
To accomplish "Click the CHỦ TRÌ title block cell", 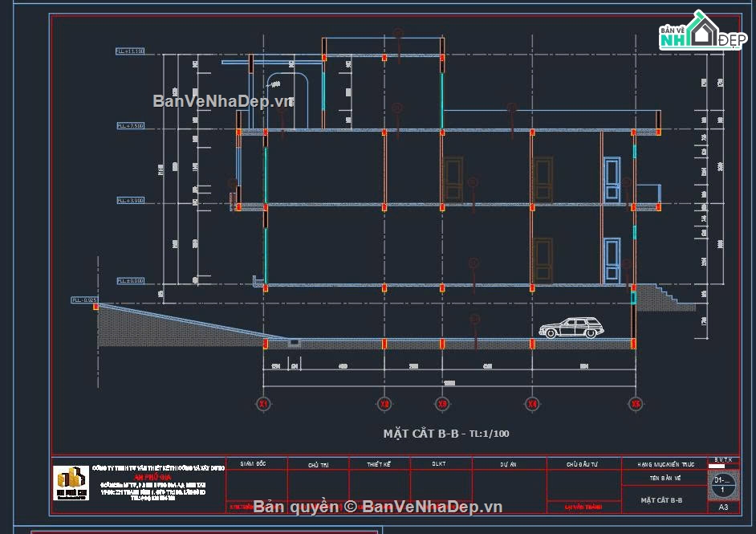I will click(319, 464).
